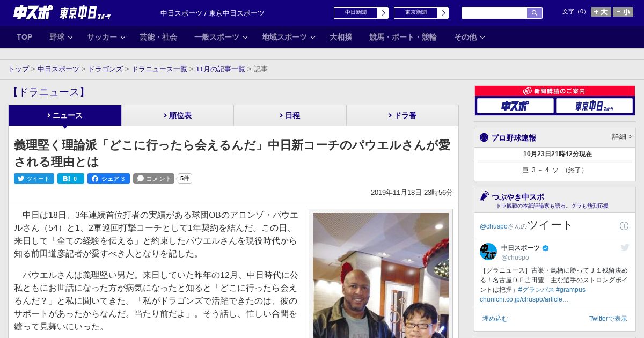Click the baseball icon beside プロ野球速報

click(x=484, y=137)
